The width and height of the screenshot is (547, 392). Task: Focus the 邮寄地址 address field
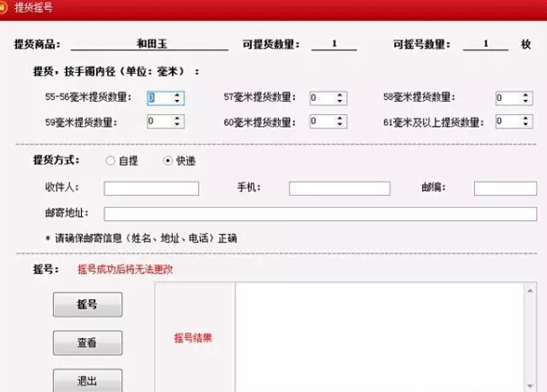[319, 214]
